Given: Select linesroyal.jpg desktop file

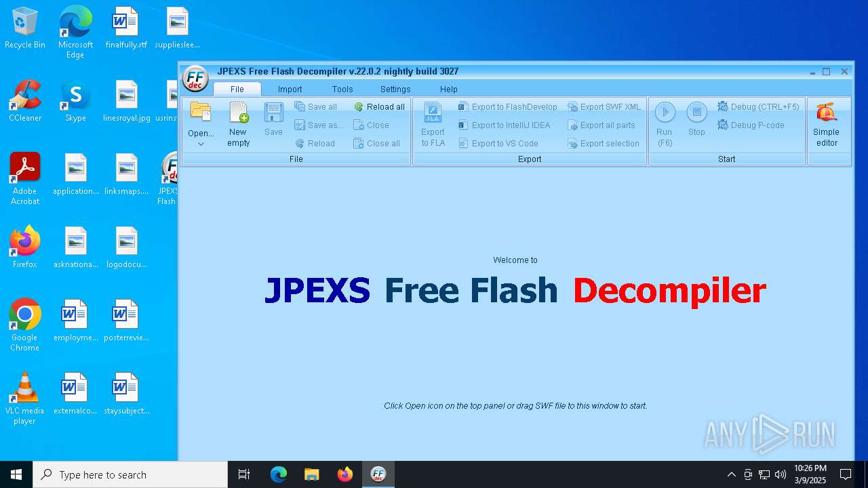Looking at the screenshot, I should [126, 101].
